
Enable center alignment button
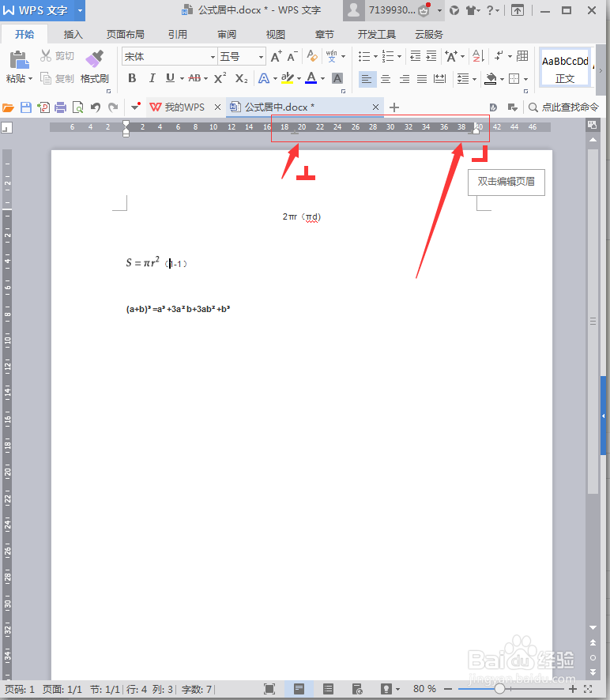pos(386,79)
